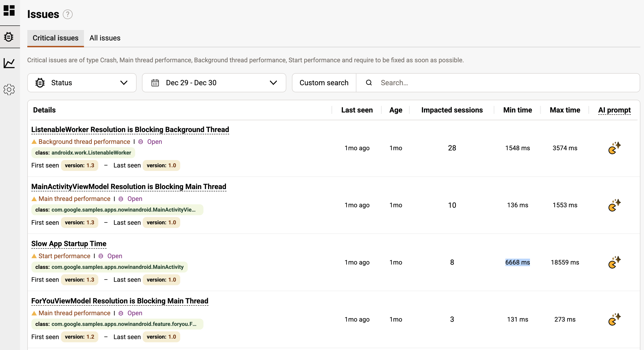Click AI prompt icon for Slow App Startup
The width and height of the screenshot is (644, 350).
[x=614, y=262]
